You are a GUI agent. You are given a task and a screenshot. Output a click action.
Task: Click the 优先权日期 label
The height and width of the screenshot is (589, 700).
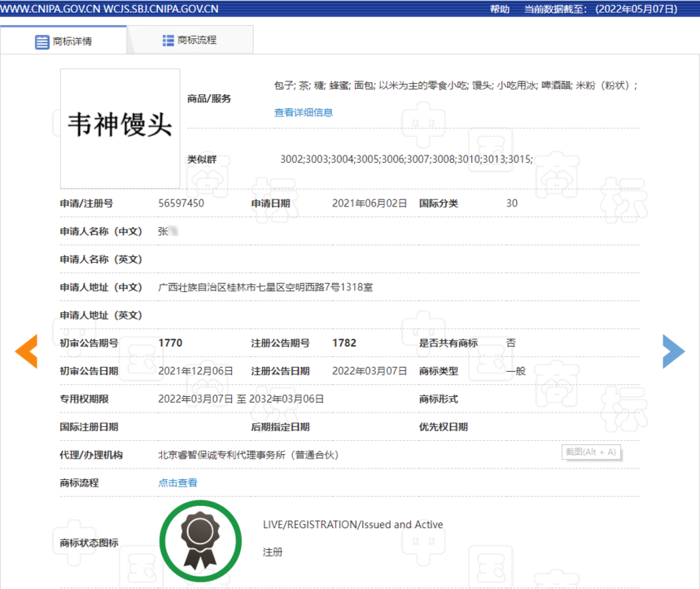[x=444, y=427]
